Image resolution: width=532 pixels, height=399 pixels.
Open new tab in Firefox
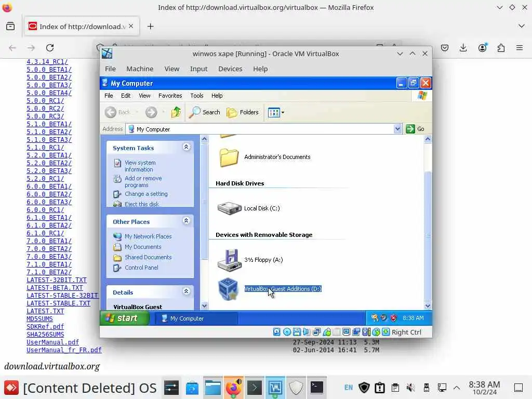point(150,26)
